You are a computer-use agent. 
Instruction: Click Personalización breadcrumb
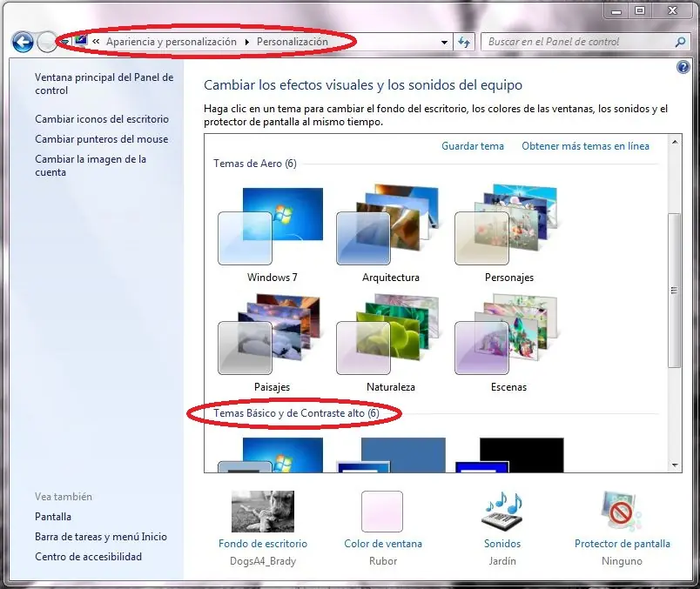click(x=293, y=42)
